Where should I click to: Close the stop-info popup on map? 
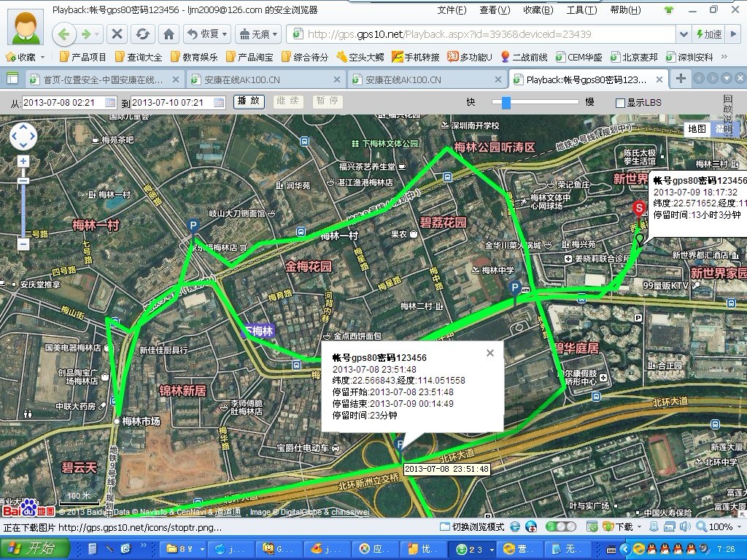tap(490, 353)
